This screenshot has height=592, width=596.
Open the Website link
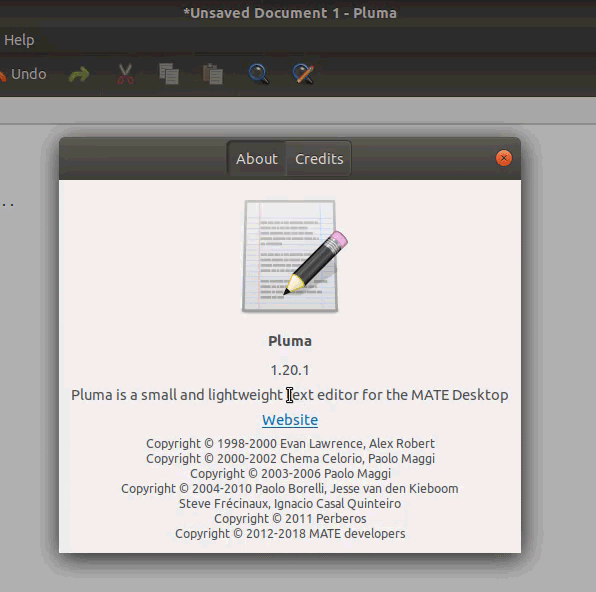(290, 420)
